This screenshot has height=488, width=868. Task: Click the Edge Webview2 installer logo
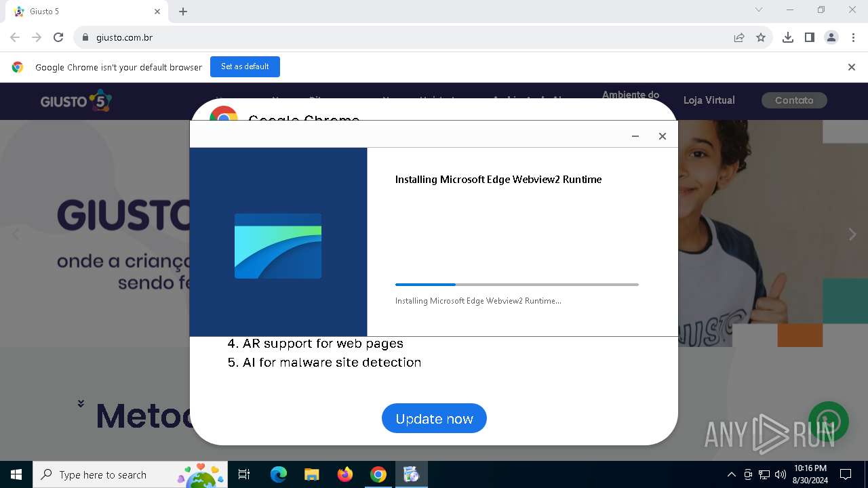point(278,246)
